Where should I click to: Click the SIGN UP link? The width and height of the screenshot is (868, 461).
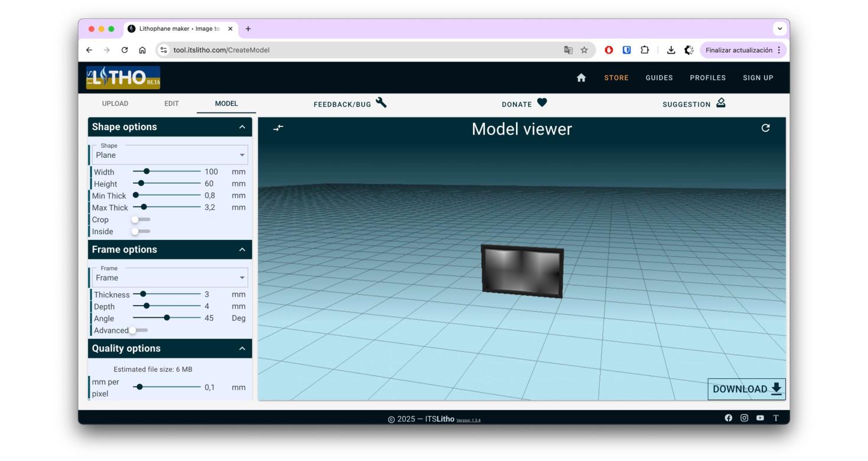(758, 77)
